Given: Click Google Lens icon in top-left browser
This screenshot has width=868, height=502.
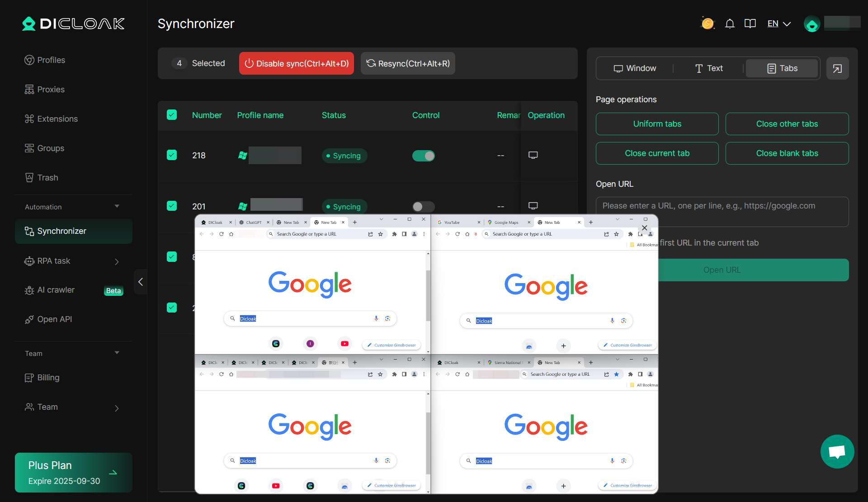Looking at the screenshot, I should [x=387, y=318].
